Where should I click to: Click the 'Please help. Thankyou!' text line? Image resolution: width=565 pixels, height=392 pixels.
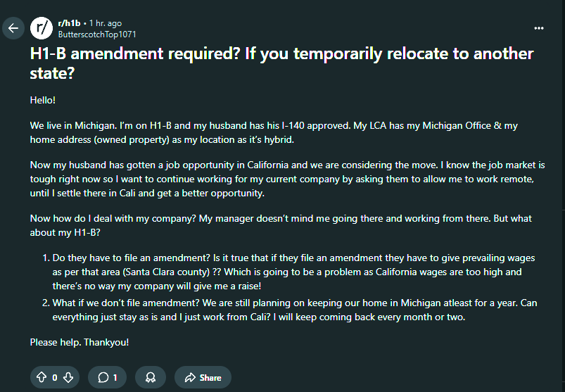click(80, 342)
